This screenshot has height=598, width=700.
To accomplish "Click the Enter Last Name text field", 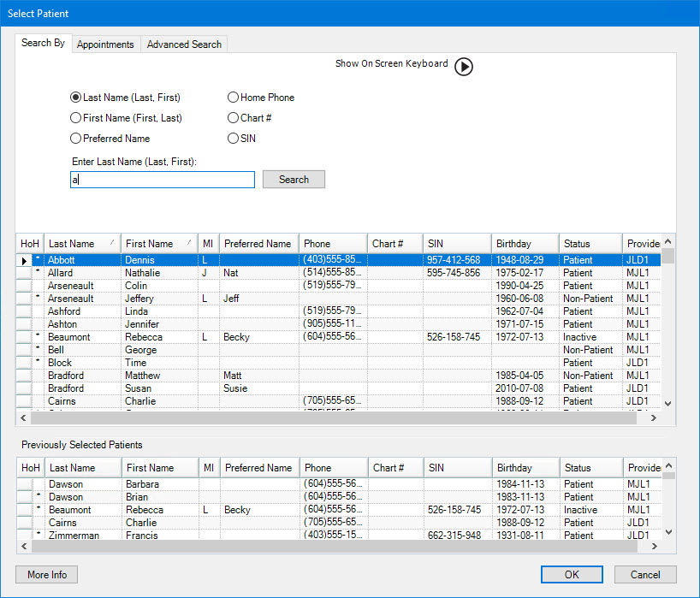I will 163,180.
